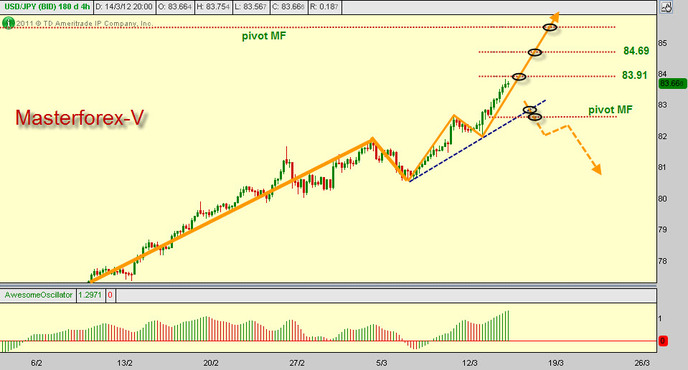Click the 78 level on price axis
Screen dimensions: 688x370
point(663,261)
